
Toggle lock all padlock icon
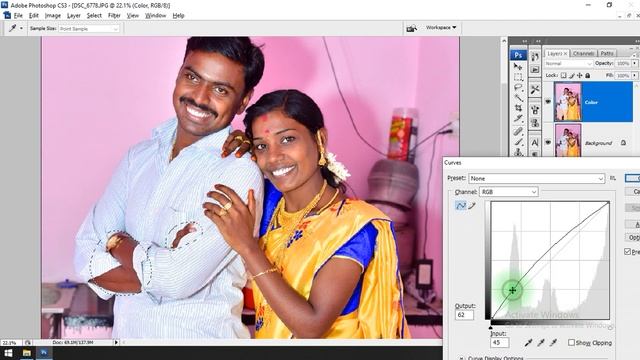588,76
